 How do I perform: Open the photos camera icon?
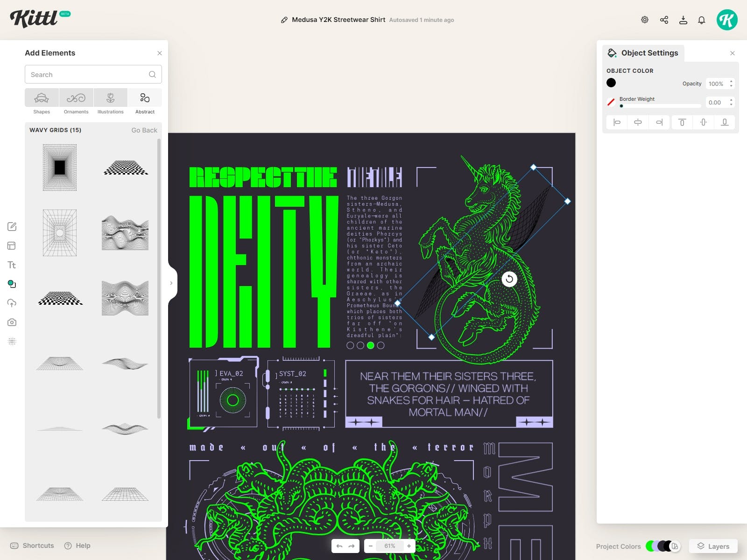[12, 322]
